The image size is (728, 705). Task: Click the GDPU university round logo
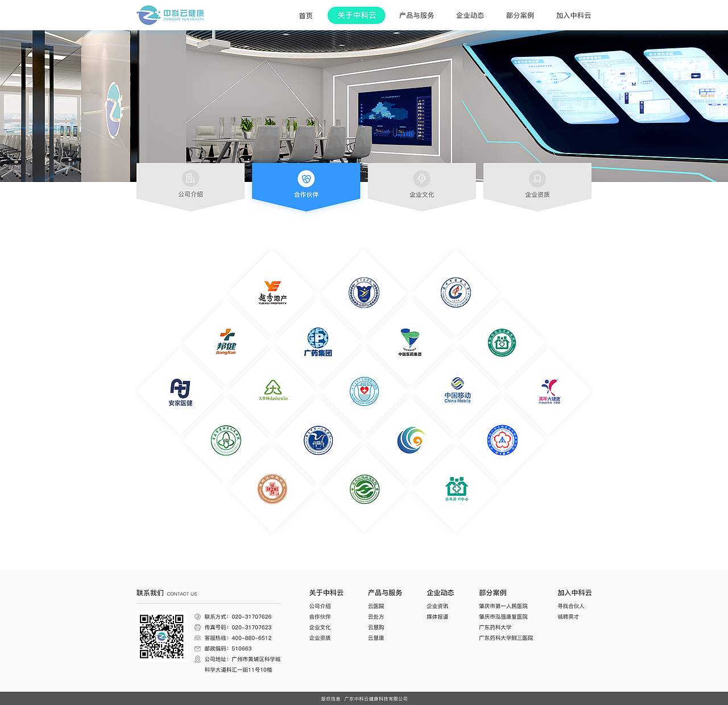[364, 293]
